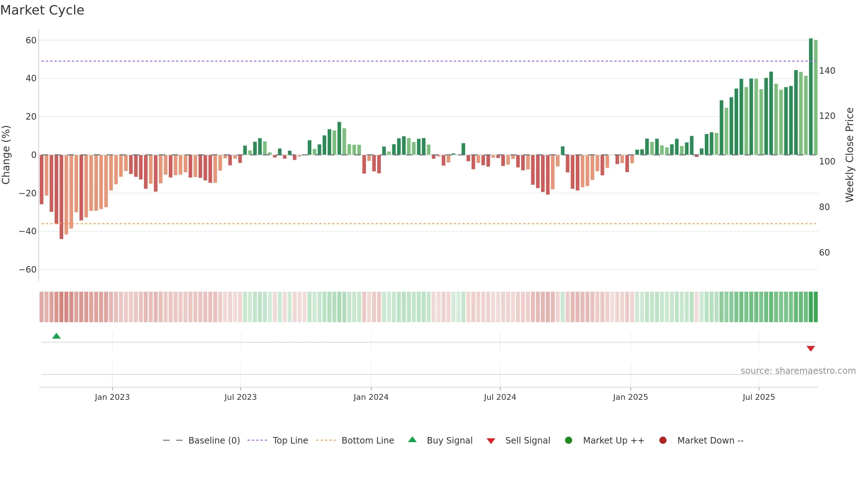Viewport: 868px width, 488px height.
Task: Click the orange dotted Bottom Line legend swatch
Action: pos(326,440)
